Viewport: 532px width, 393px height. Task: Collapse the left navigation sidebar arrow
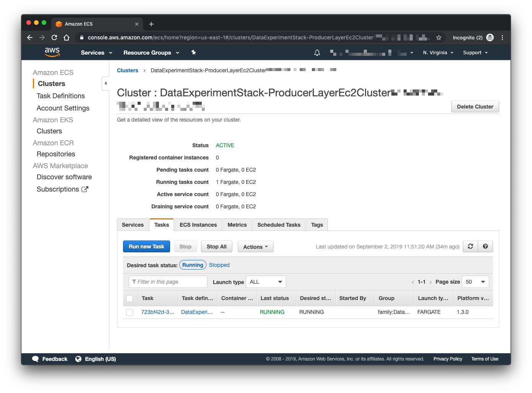pyautogui.click(x=105, y=83)
